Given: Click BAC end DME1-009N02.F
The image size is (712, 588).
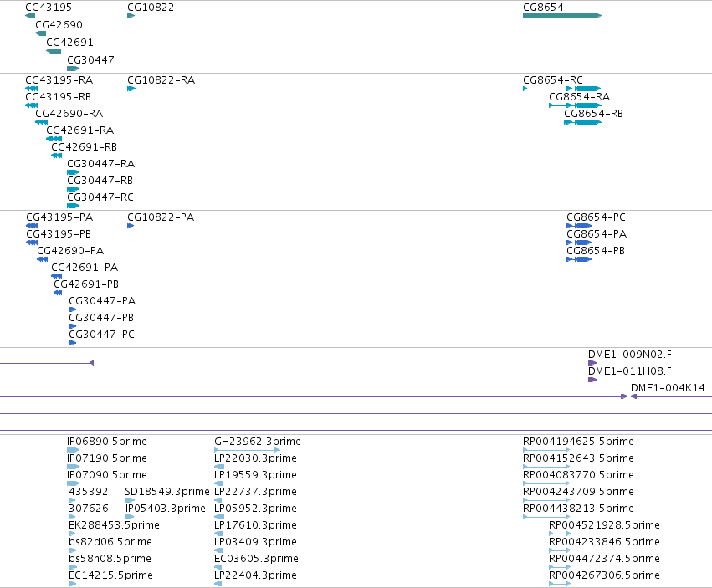Looking at the screenshot, I should 630,355.
